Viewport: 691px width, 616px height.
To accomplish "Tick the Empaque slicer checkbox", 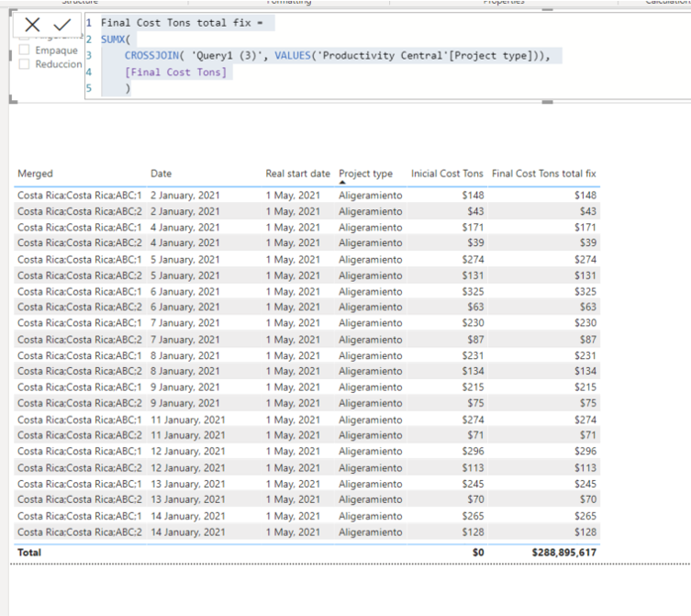I will 24,50.
